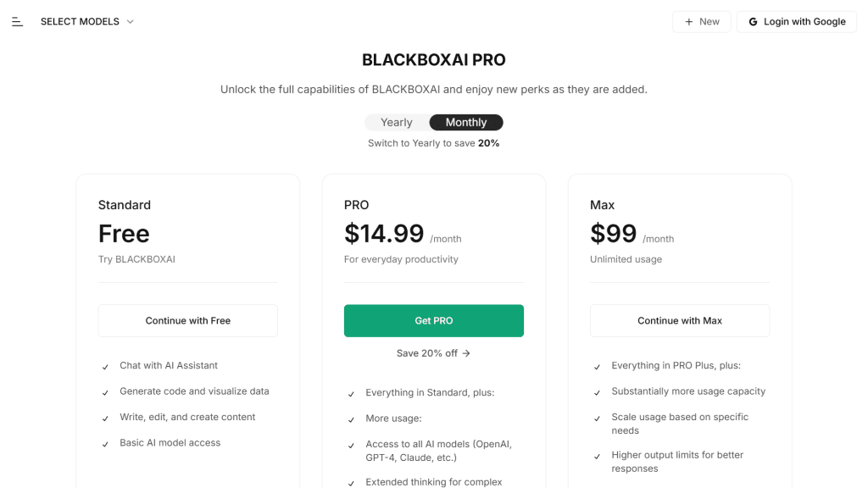Click the checkmark next to Higher output limits
The image size is (868, 488).
(598, 455)
